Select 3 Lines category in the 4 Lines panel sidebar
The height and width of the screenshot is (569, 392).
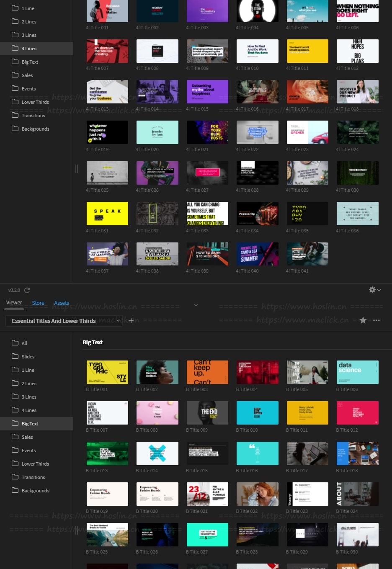[x=36, y=35]
